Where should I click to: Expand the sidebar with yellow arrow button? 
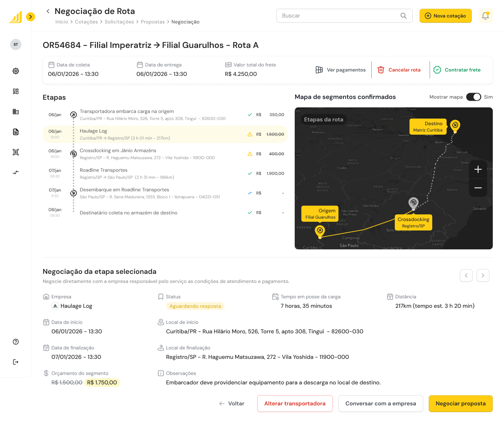31,16
